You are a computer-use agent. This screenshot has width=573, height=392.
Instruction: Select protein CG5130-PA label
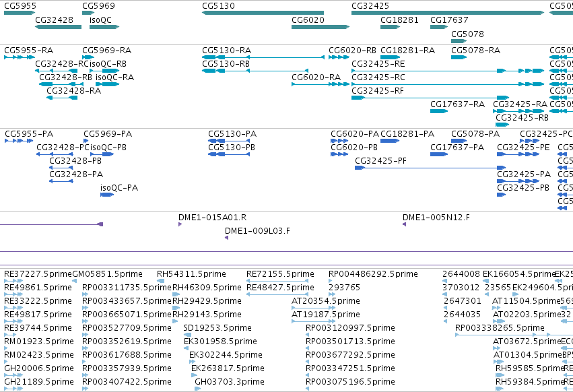[x=232, y=134]
